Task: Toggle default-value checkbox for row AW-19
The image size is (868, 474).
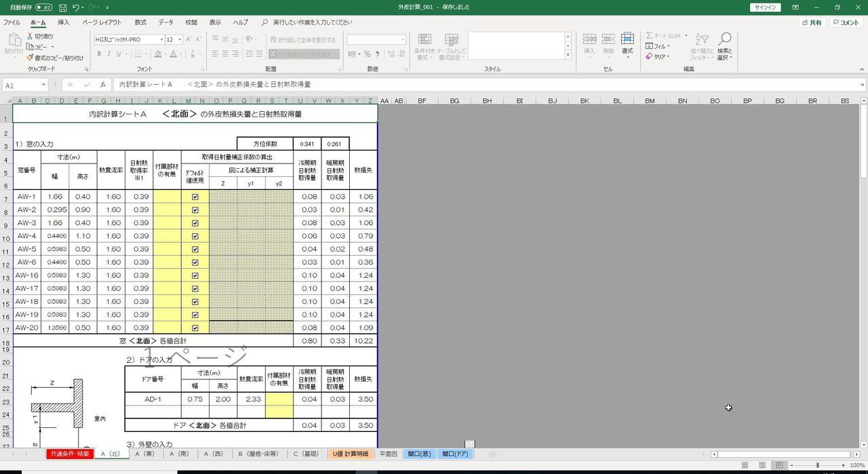Action: pyautogui.click(x=195, y=315)
